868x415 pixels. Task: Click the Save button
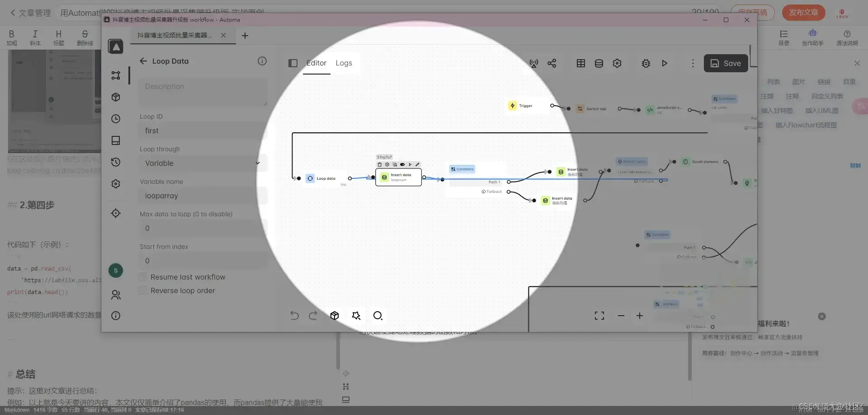[726, 63]
